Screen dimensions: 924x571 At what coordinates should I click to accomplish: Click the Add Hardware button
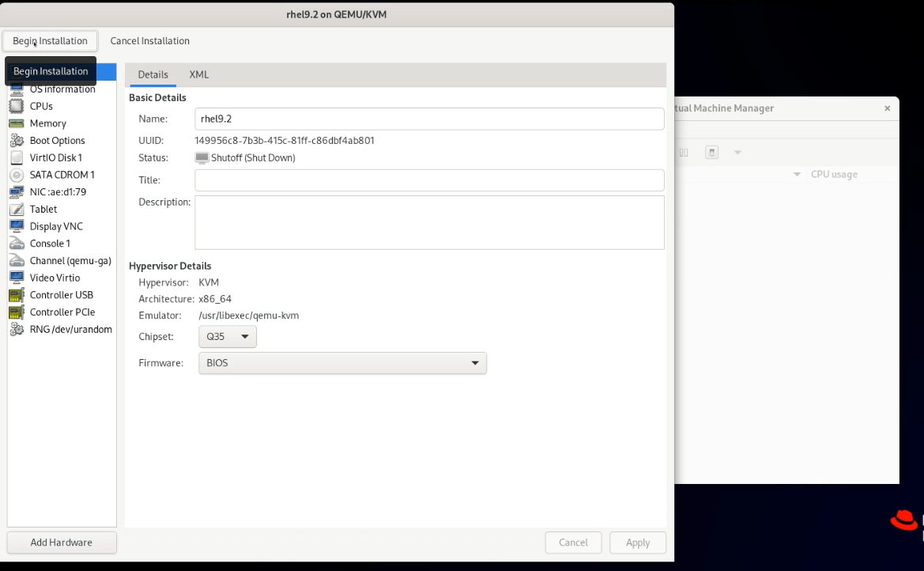coord(62,542)
